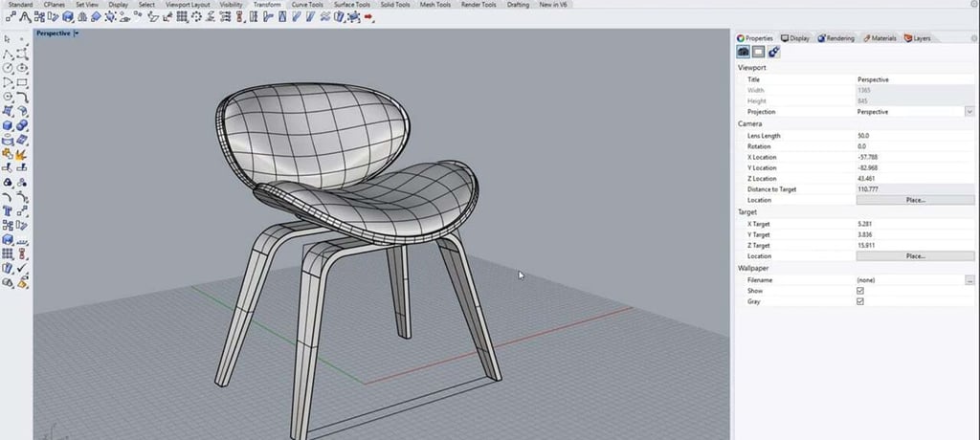Viewport: 980px width, 440px height.
Task: Select the Soft Move arch icon
Action: [26, 17]
